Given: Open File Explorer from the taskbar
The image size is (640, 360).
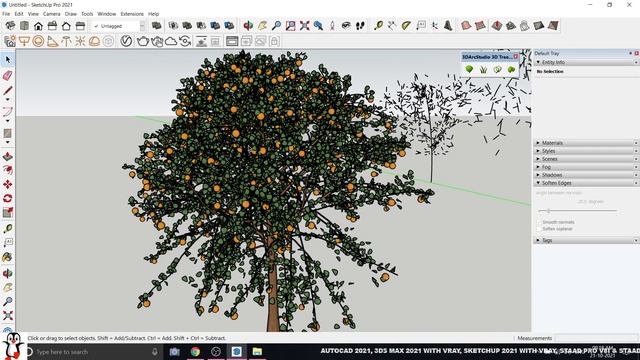Looking at the screenshot, I should (257, 352).
